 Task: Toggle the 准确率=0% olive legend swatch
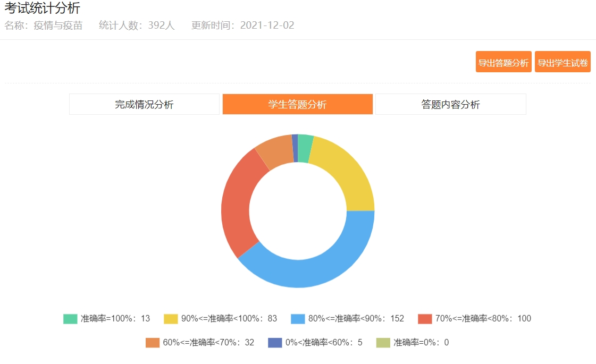(383, 343)
